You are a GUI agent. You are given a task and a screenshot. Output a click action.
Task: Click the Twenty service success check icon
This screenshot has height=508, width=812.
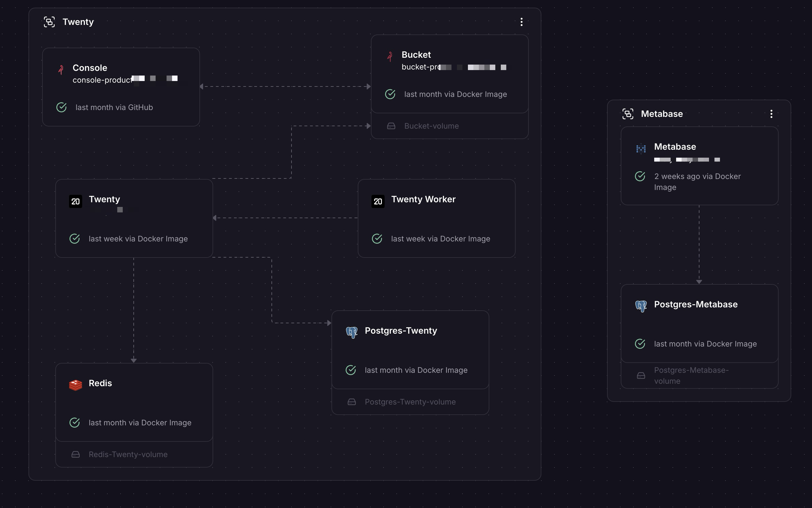[74, 239]
